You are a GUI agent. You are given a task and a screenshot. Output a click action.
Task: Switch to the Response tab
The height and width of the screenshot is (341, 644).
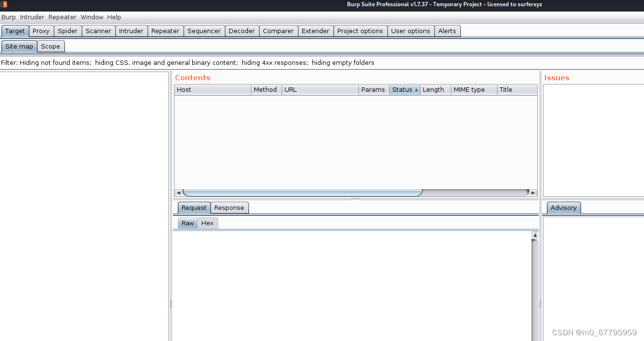pyautogui.click(x=229, y=207)
